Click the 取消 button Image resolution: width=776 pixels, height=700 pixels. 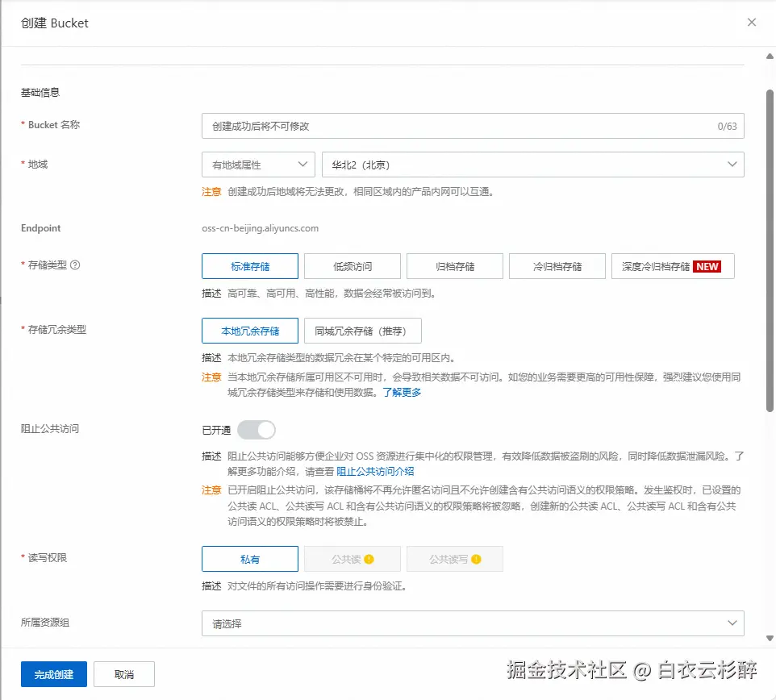(x=124, y=674)
